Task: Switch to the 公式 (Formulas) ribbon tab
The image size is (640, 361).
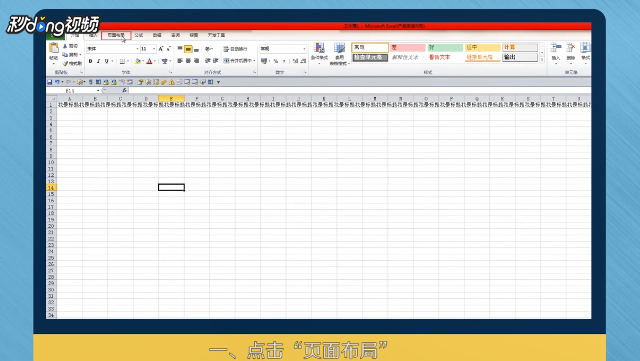Action: (139, 35)
